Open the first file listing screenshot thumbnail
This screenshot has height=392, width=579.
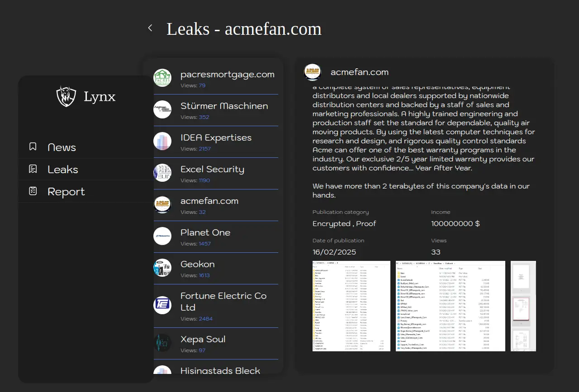[x=351, y=306]
